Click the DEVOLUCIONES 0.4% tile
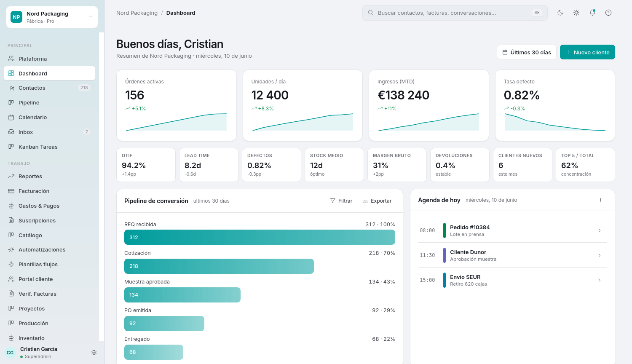Viewport: 632px width, 364px height. (460, 165)
